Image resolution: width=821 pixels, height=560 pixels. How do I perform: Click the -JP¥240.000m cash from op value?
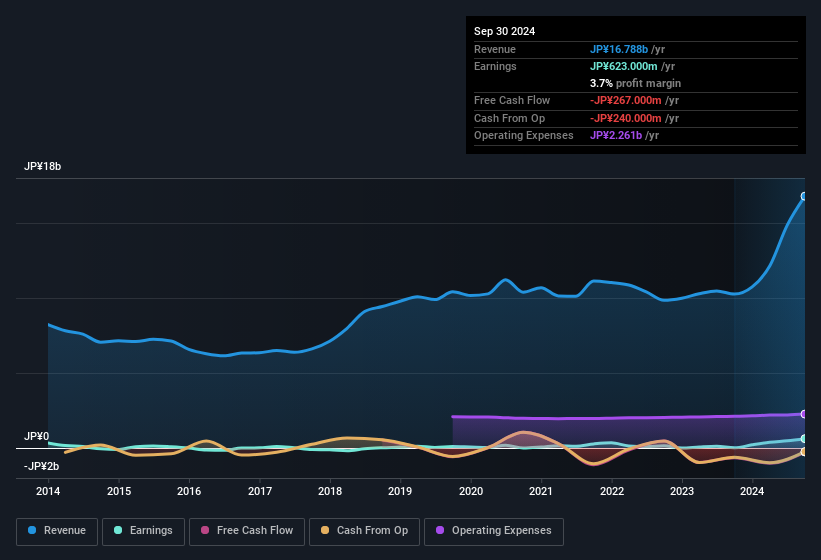[x=626, y=118]
